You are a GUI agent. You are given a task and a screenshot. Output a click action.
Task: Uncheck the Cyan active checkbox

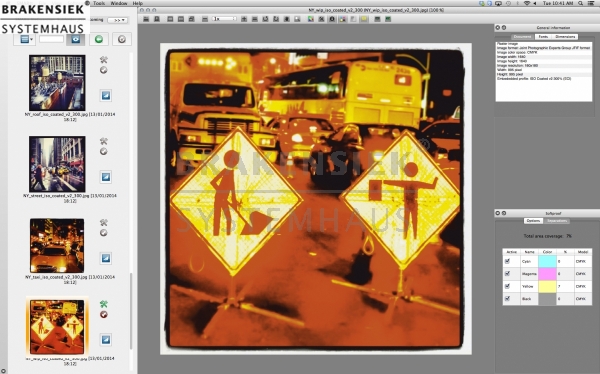507,261
